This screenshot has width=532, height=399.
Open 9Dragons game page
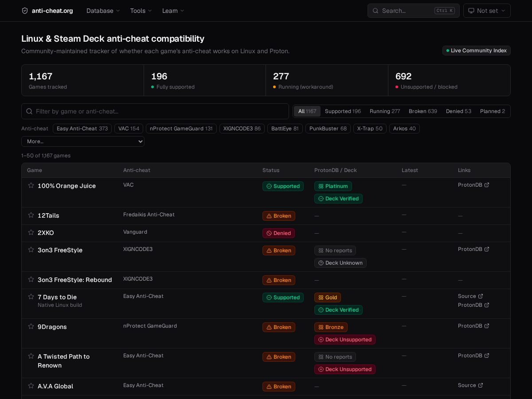point(52,327)
